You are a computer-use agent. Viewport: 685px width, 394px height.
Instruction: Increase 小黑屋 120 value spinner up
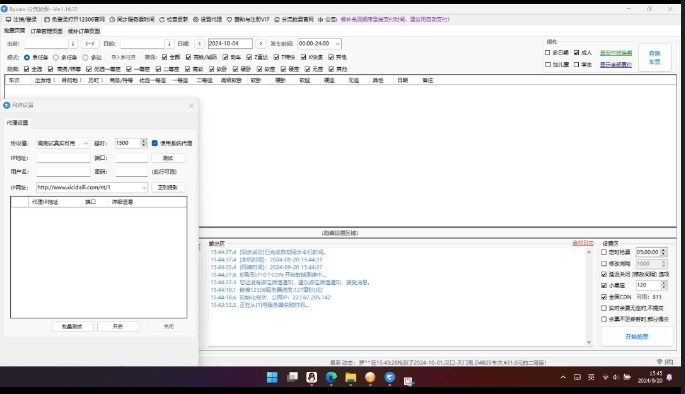pyautogui.click(x=664, y=283)
